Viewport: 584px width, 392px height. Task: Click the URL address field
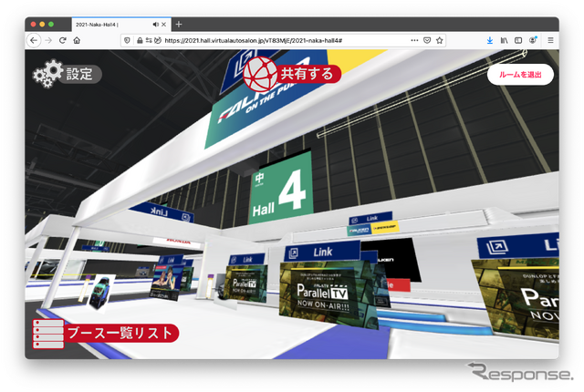(x=283, y=40)
